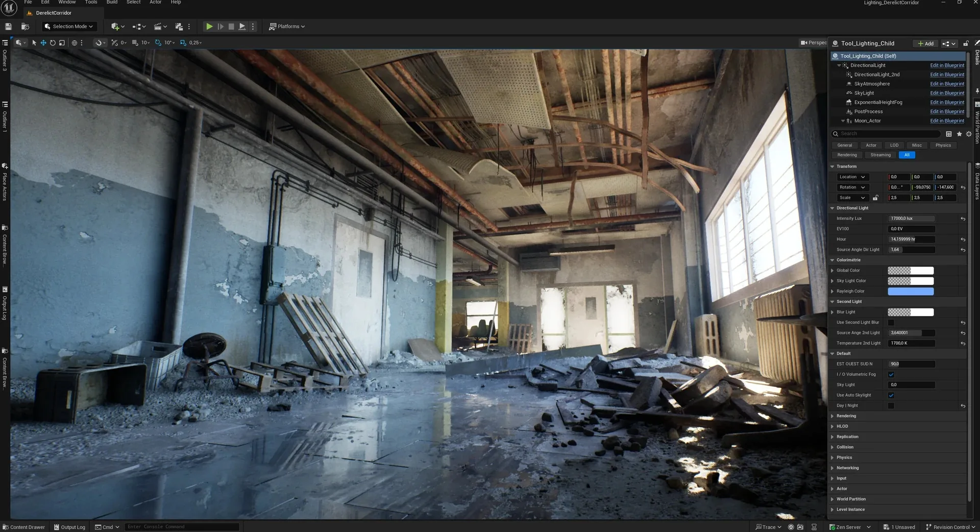Reset Intensity Lux to default arrow

tap(963, 219)
